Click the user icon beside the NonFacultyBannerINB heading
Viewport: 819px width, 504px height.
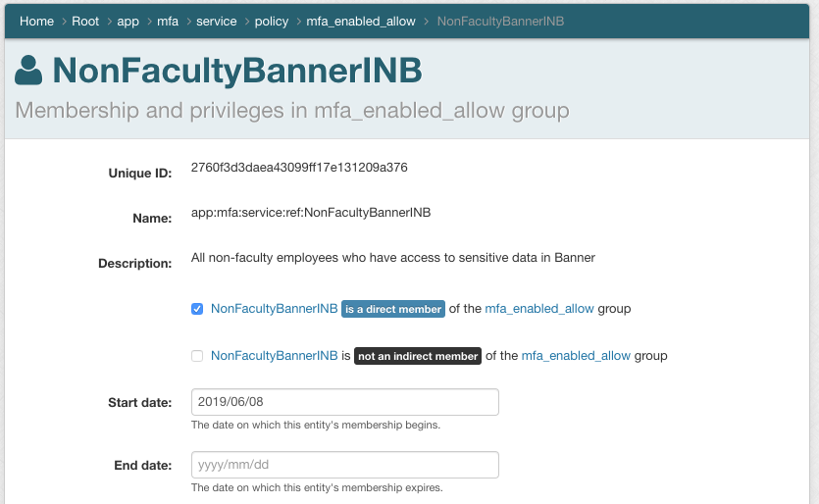point(29,71)
